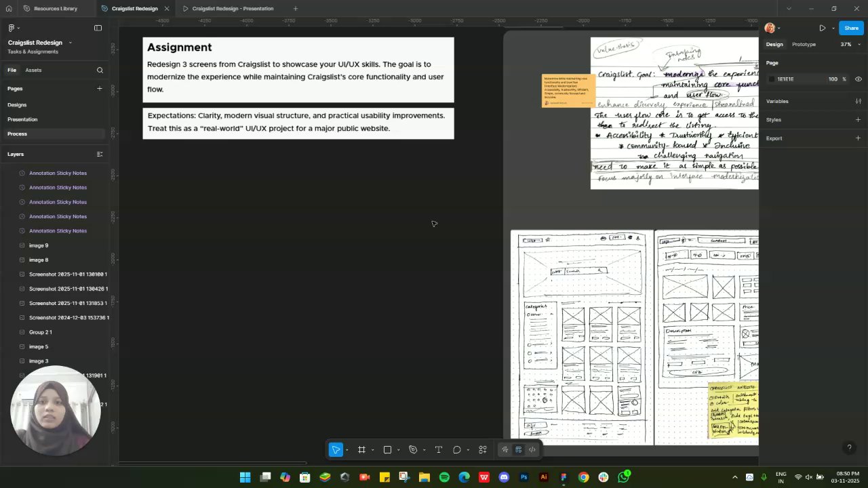
Task: Collapse all layers icon in Layers header
Action: [x=100, y=154]
